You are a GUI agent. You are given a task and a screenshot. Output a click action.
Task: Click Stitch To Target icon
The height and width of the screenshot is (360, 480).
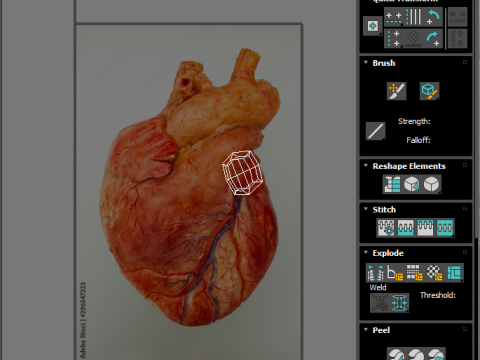point(386,228)
